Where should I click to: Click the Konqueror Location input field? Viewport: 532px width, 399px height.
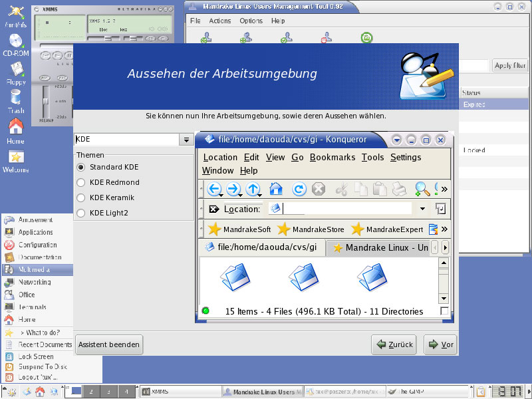pos(346,209)
